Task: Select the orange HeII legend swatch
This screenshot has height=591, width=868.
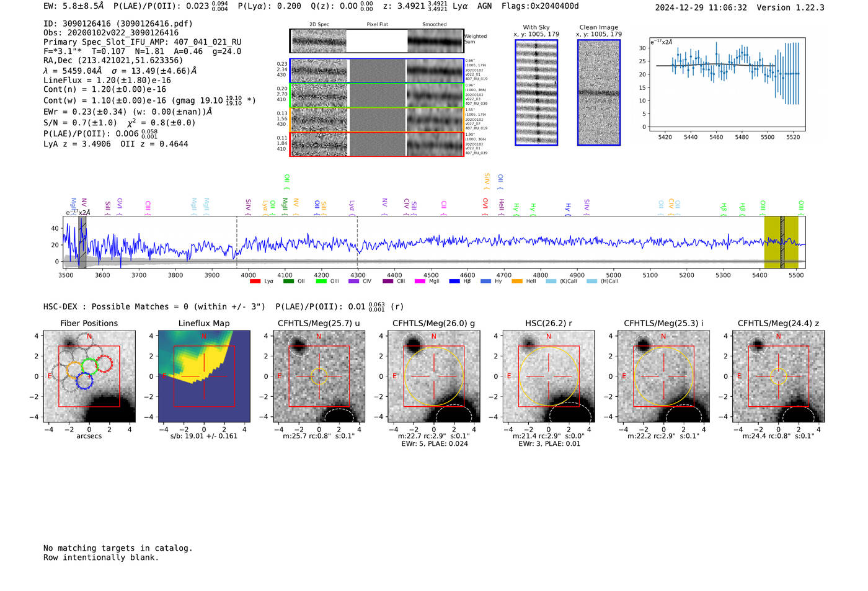Action: pyautogui.click(x=517, y=282)
